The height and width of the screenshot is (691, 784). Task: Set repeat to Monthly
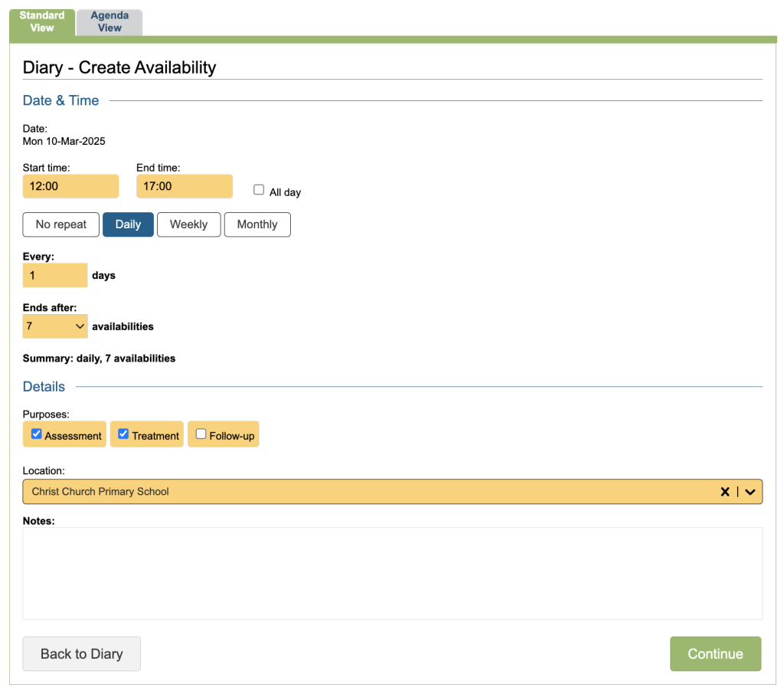(257, 224)
